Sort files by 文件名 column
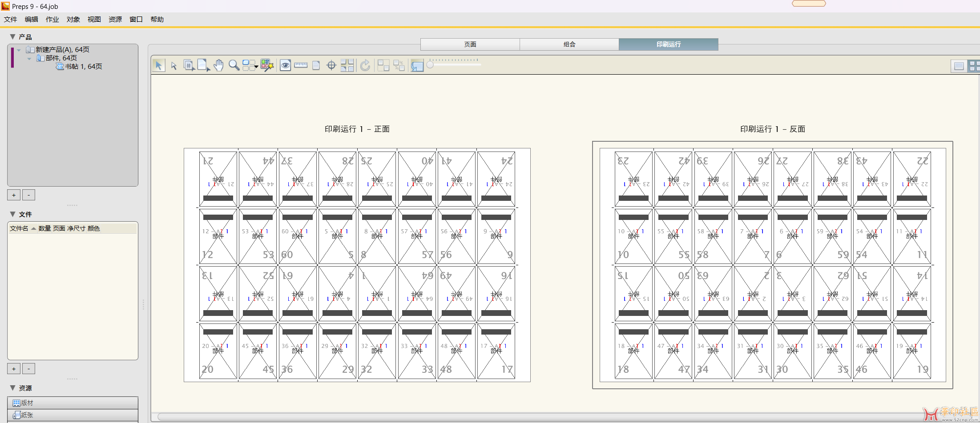This screenshot has width=980, height=423. click(19, 228)
